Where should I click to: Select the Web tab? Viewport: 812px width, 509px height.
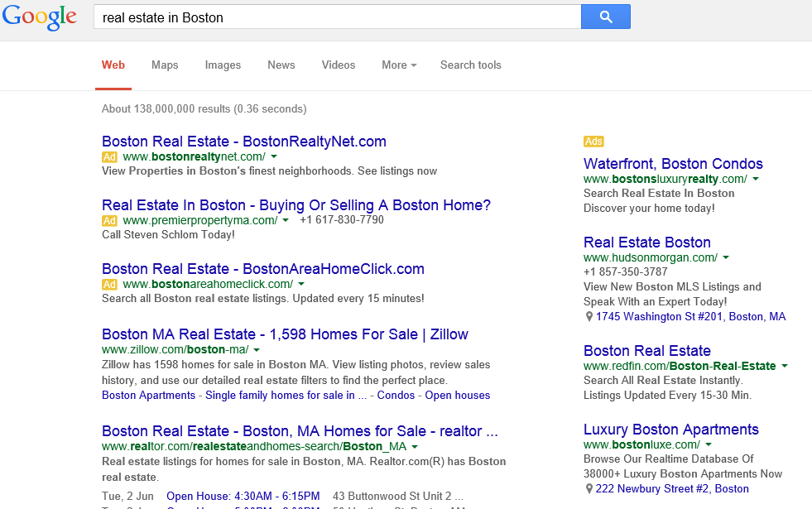[113, 65]
